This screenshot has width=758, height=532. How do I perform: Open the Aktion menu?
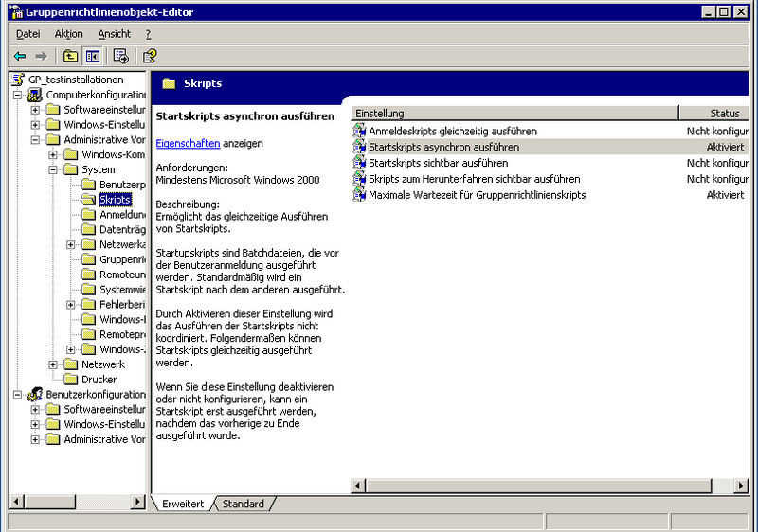[68, 34]
